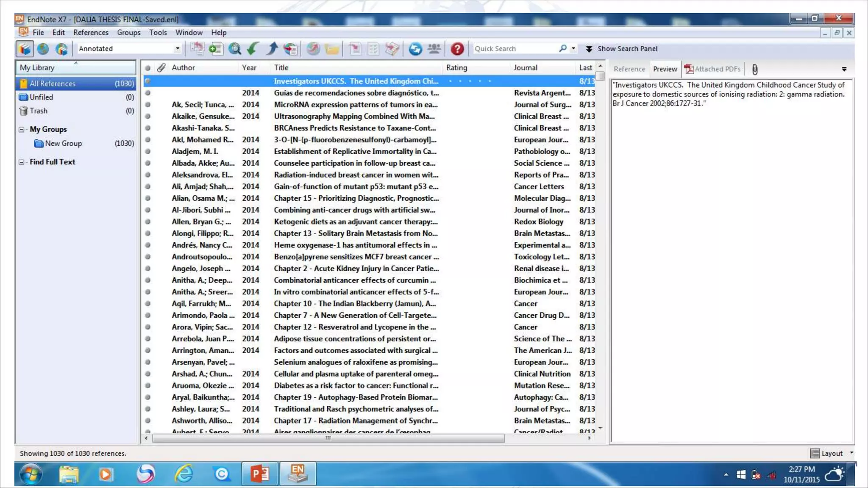Sort by the paperclip attachment column

pyautogui.click(x=161, y=67)
